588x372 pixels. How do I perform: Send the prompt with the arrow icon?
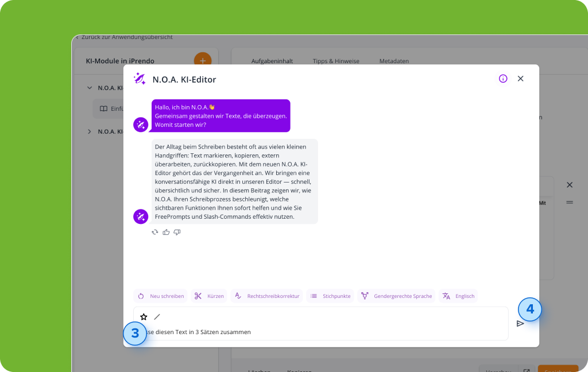(520, 324)
